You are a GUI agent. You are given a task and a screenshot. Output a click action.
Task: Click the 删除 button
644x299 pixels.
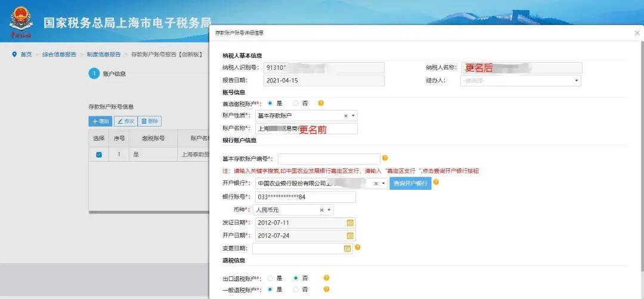(150, 121)
